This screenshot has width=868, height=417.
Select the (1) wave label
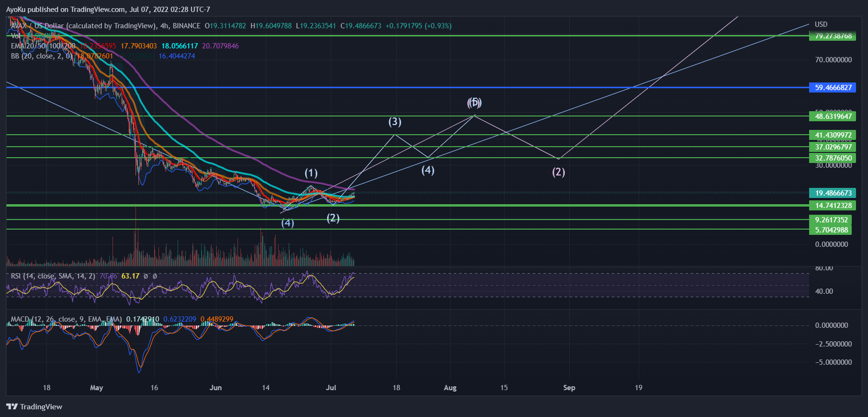311,173
